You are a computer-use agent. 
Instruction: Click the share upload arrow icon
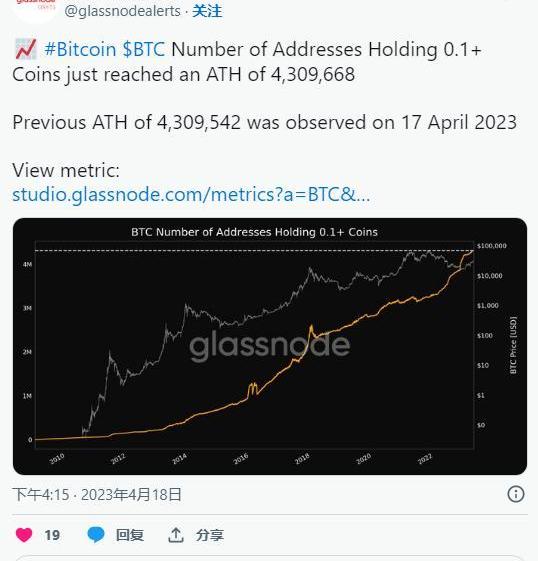point(175,535)
